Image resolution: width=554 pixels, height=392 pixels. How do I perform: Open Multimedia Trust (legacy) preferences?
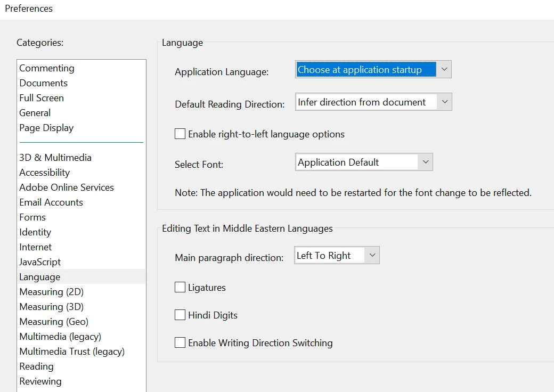[72, 352]
